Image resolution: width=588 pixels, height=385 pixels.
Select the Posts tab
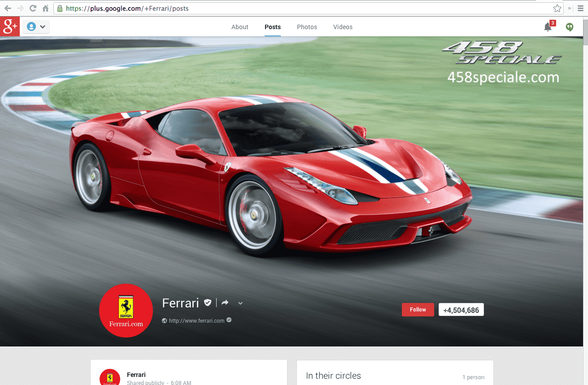(x=273, y=27)
